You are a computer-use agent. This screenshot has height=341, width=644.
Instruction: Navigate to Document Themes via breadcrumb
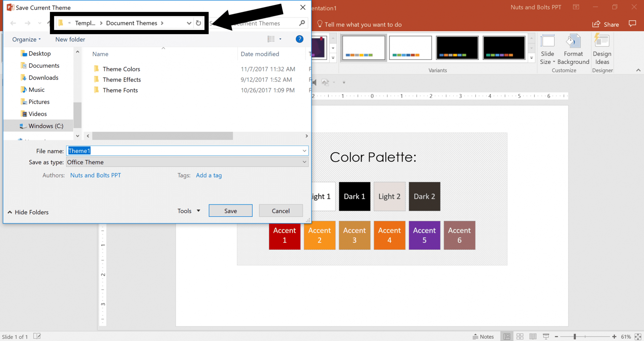[132, 23]
